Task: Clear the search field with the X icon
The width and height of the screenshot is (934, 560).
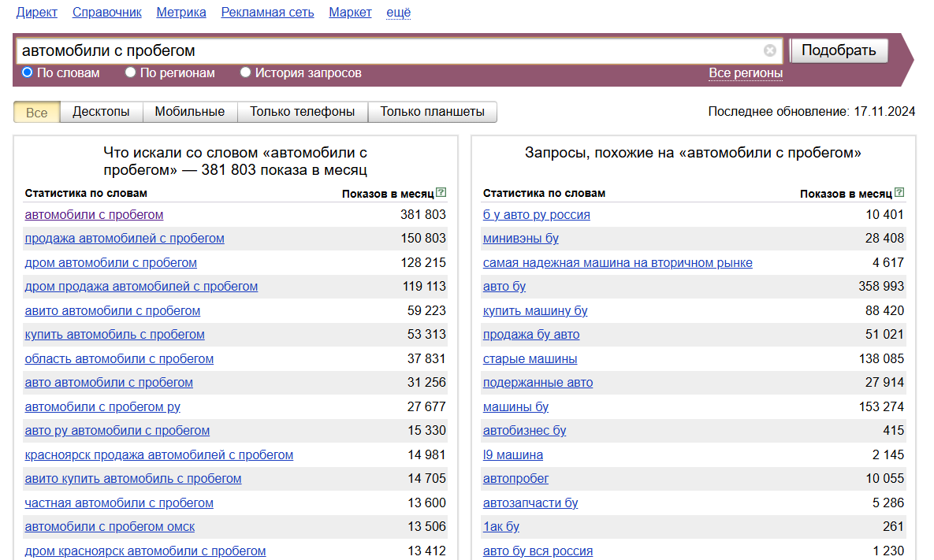Action: (769, 50)
